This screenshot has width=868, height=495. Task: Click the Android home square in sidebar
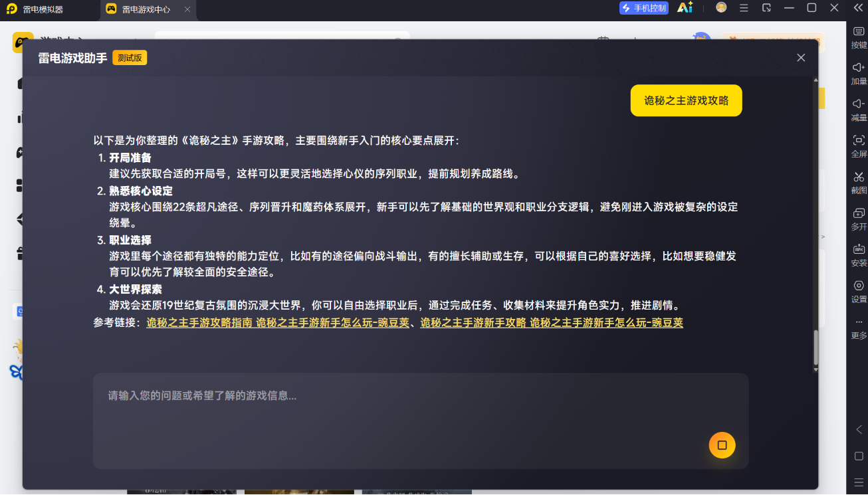pyautogui.click(x=859, y=456)
